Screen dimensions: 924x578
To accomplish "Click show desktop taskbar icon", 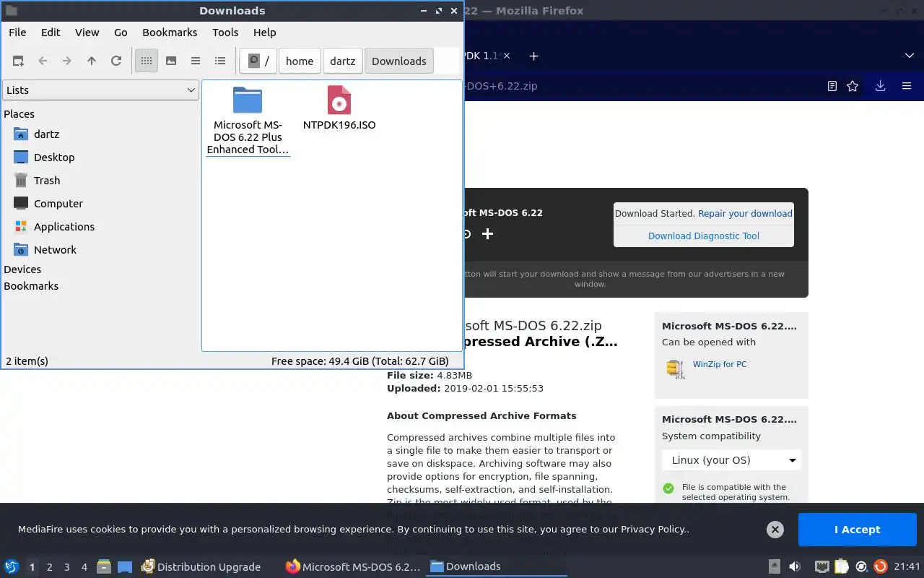I will [125, 567].
